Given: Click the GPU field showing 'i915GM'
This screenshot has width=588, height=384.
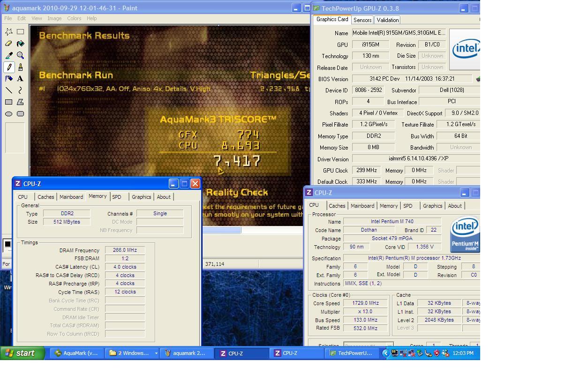Looking at the screenshot, I should 370,45.
